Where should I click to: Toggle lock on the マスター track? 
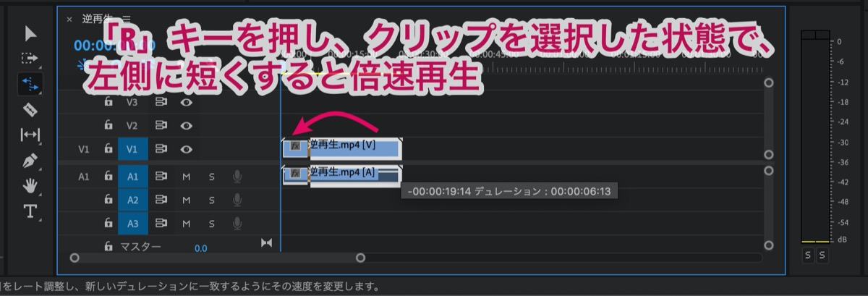109,247
